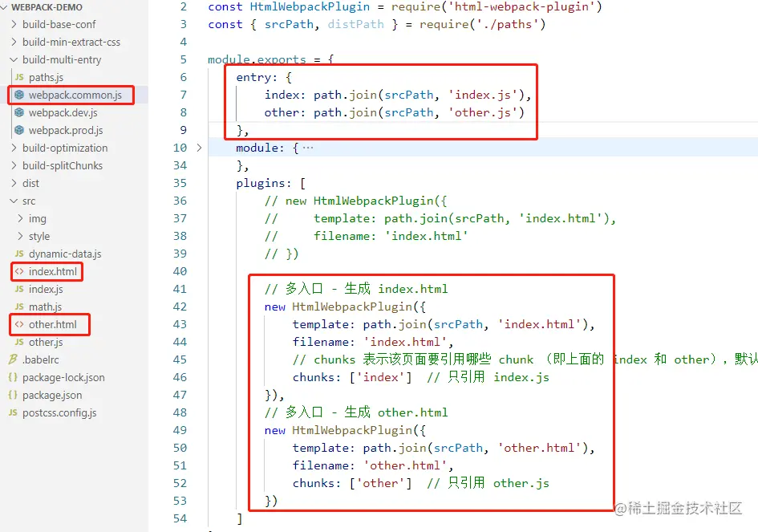Open package-lock.json file
The image size is (758, 532).
(x=63, y=377)
